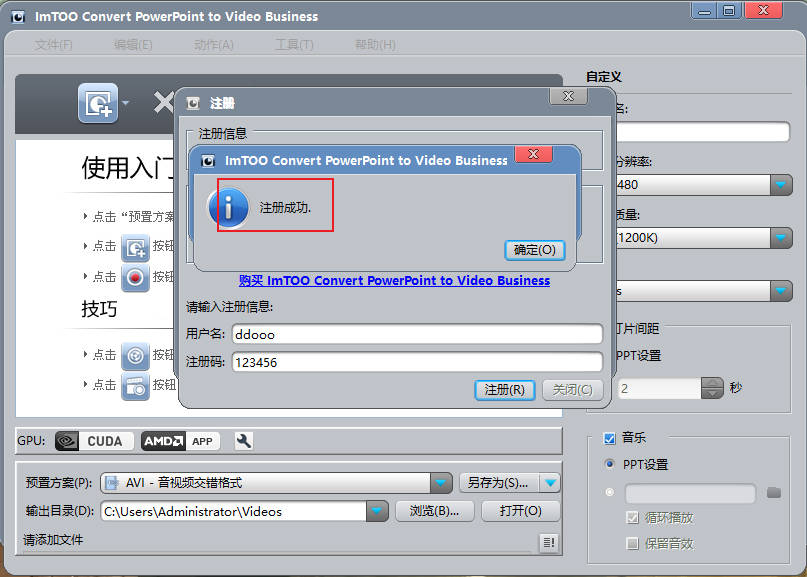The image size is (807, 577).
Task: Open the 文件(F) menu
Action: [x=54, y=45]
